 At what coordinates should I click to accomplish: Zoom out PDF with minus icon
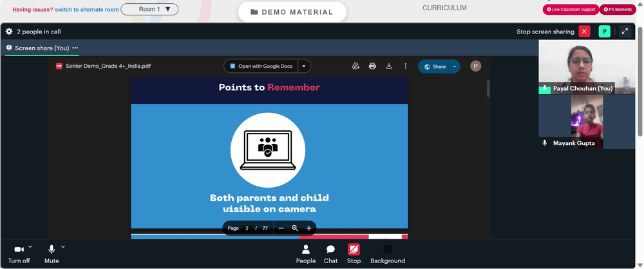click(x=281, y=228)
